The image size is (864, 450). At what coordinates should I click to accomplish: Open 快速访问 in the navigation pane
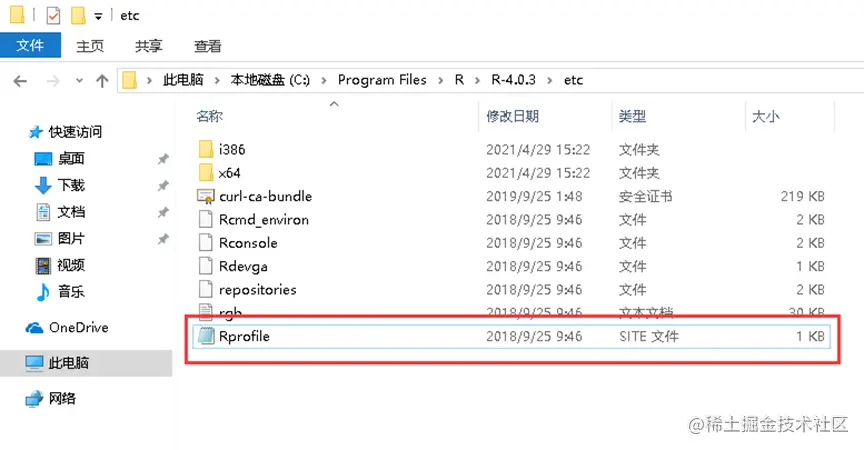coord(75,132)
